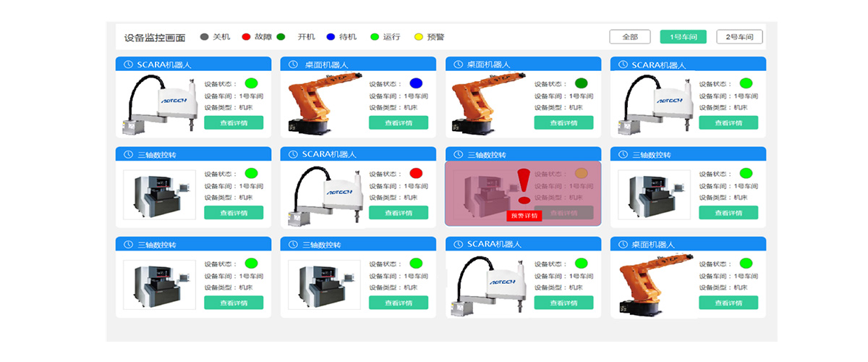Click the bright green 运行 legend dot

click(x=374, y=37)
